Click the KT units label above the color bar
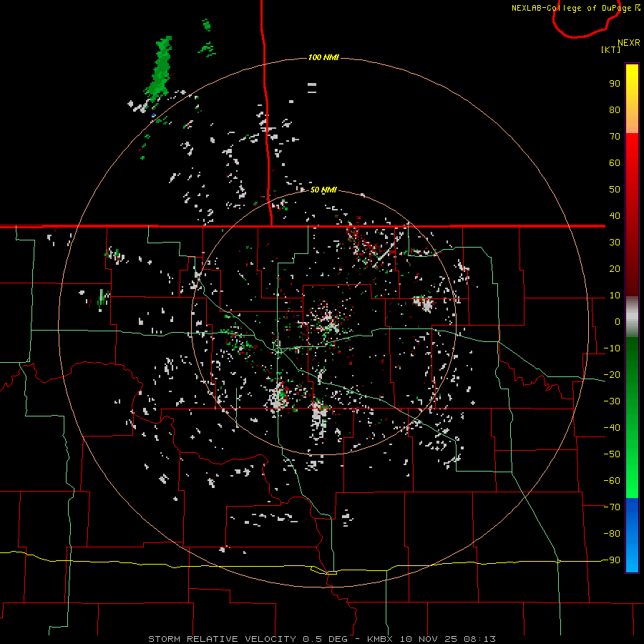The height and width of the screenshot is (644, 644). pos(611,49)
